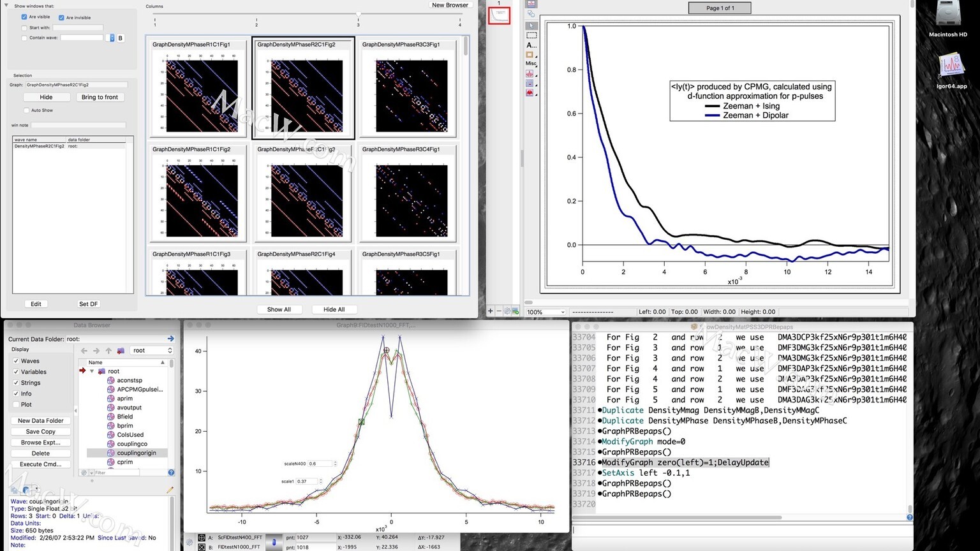Navigate up one data folder
Screen dimensions: 980x551
coord(108,351)
